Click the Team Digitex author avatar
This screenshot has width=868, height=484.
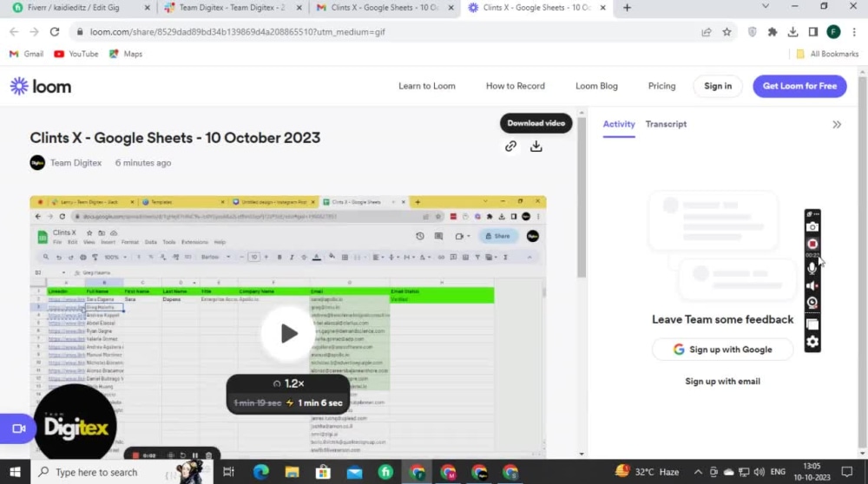(37, 163)
